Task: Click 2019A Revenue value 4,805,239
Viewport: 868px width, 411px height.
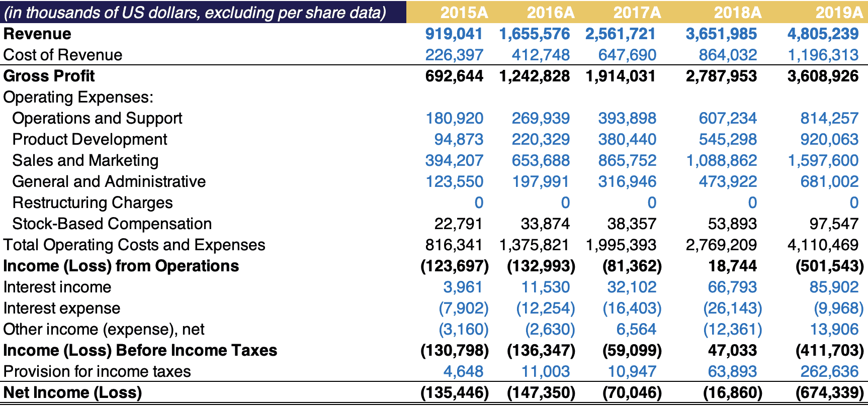Action: coord(823,34)
